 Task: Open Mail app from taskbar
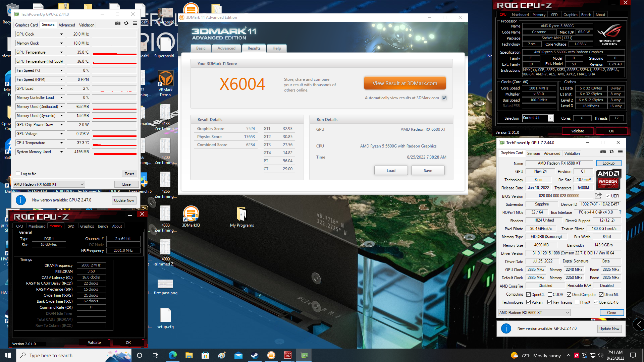pos(238,355)
